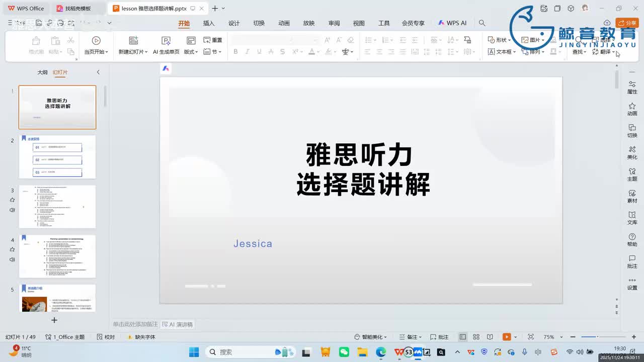Viewport: 644px width, 362px height.
Task: Select slide 4 thumbnail
Action: coord(57,256)
